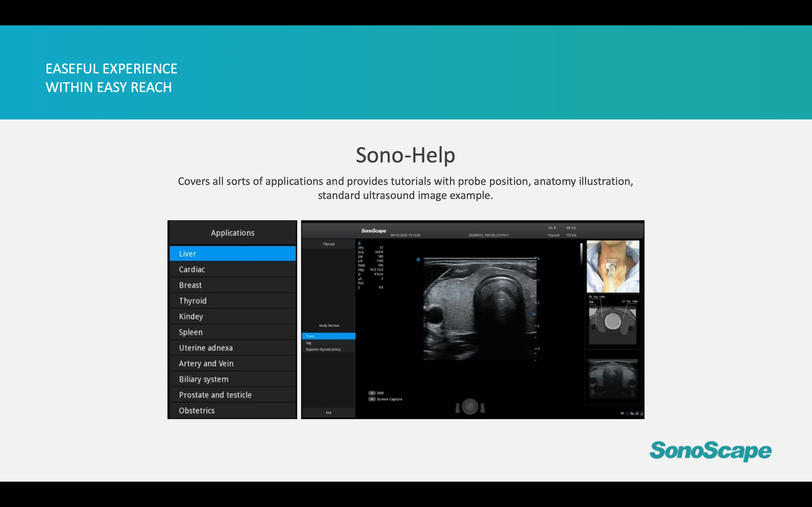Choose Thyroid from the Applications list
This screenshot has height=507, width=812.
click(233, 301)
